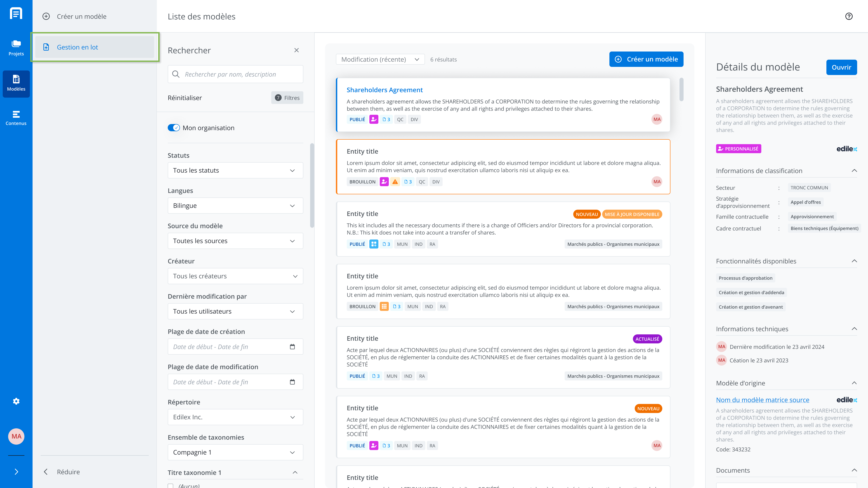The width and height of the screenshot is (868, 488).
Task: Click the Ouvrir button
Action: 841,67
